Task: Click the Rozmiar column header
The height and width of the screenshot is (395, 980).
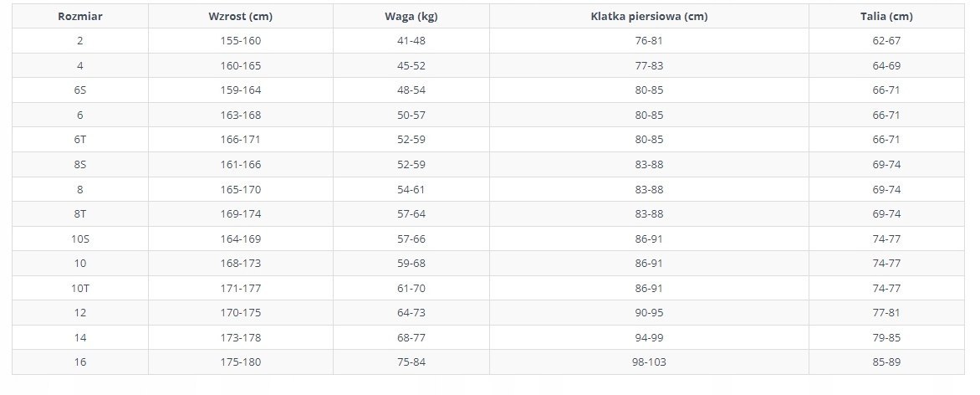Action: click(x=79, y=17)
